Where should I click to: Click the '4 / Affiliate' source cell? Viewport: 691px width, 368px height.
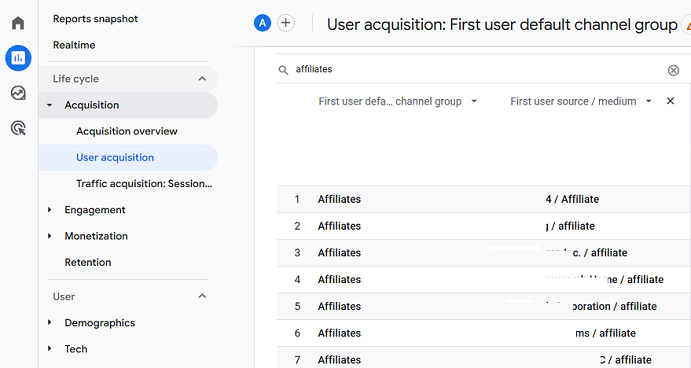[572, 199]
